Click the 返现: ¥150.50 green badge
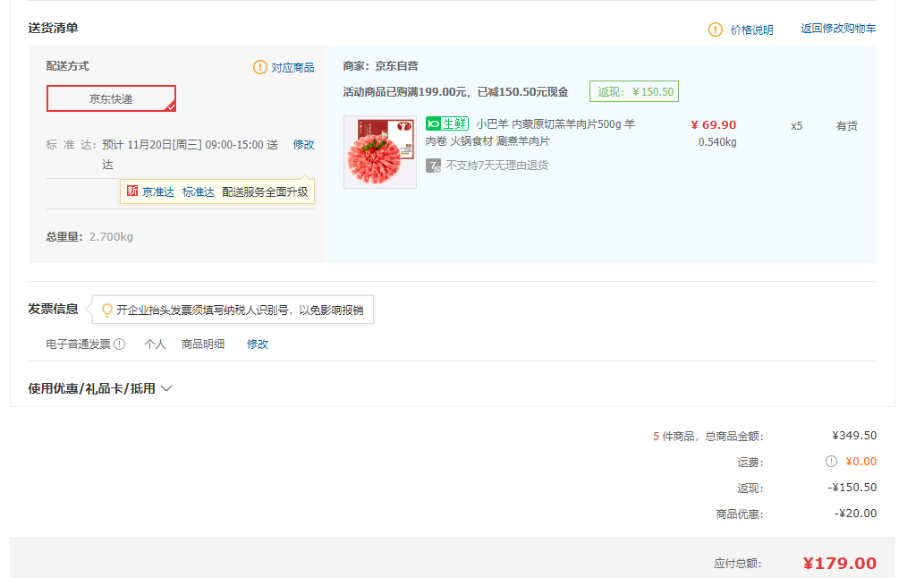This screenshot has width=924, height=578. coord(634,91)
